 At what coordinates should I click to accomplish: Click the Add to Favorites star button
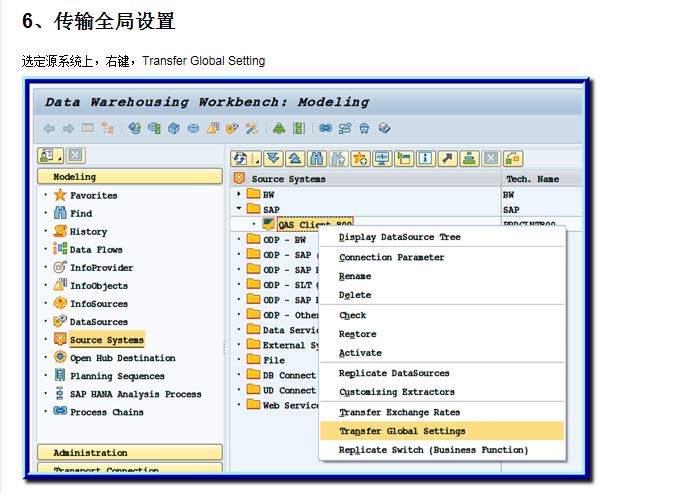coord(360,159)
